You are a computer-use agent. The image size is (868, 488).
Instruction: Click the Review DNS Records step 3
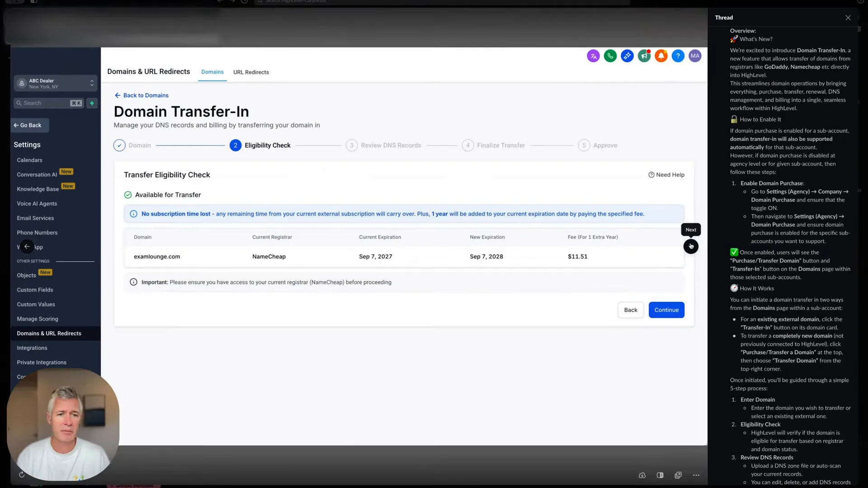coord(383,145)
